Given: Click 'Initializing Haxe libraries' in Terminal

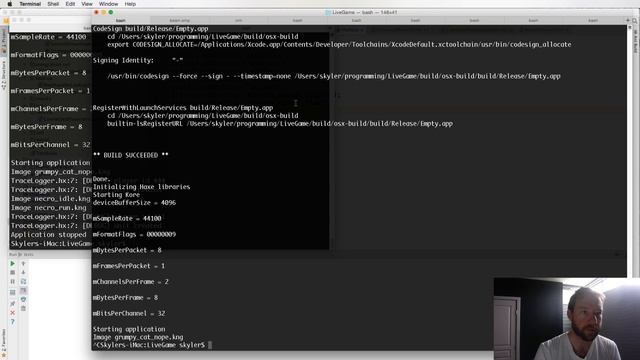Looking at the screenshot, I should point(141,187).
